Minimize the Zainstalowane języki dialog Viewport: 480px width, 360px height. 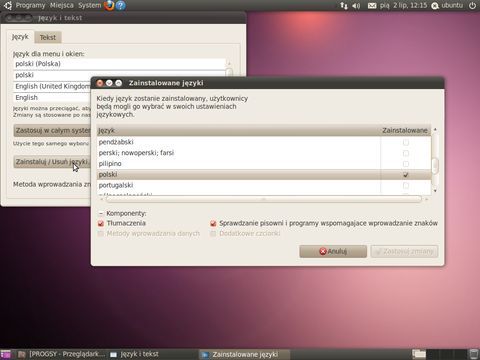coord(109,83)
